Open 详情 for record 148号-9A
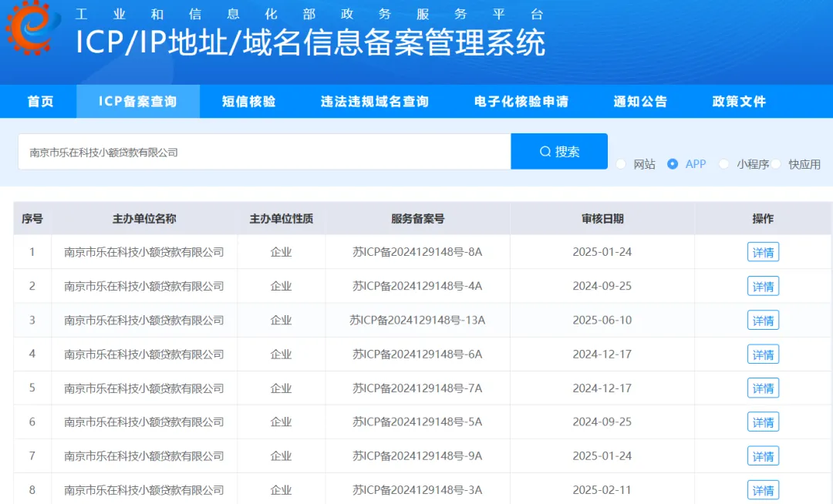This screenshot has height=504, width=833. (x=763, y=455)
